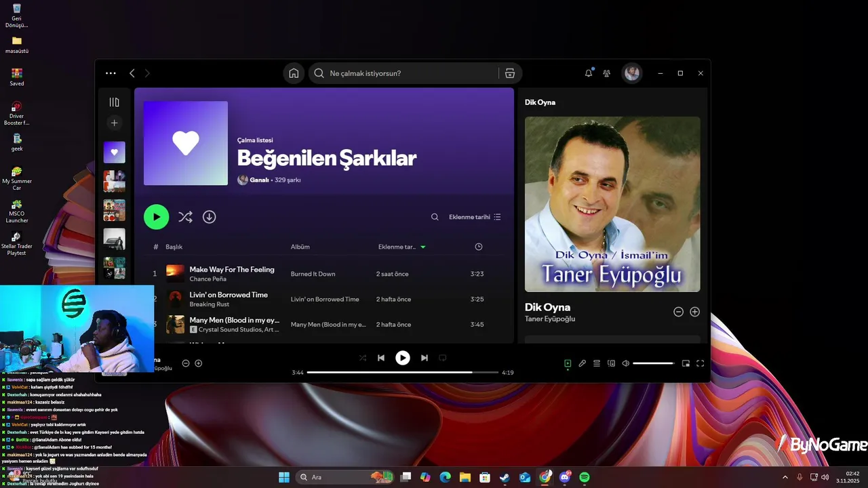Mute the volume speaker icon
Viewport: 868px width, 488px height.
point(626,363)
